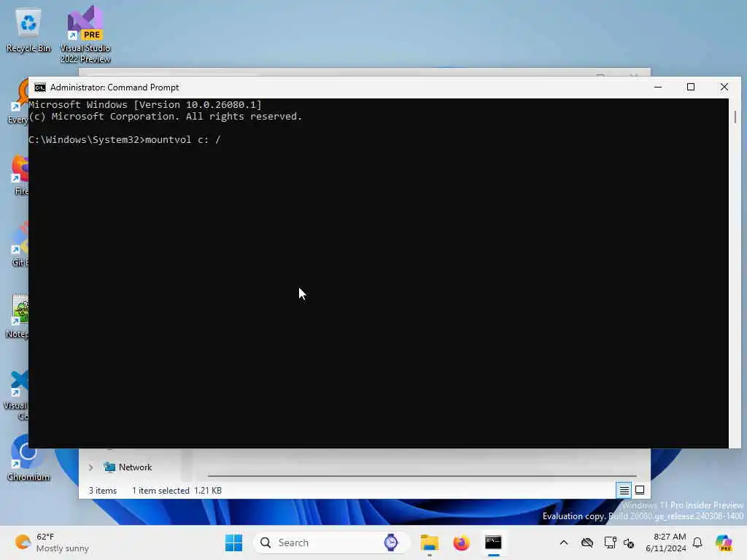Screen dimensions: 747x560
Task: Click the 'Microsoft Windows [Version 10.0.26080.1]' line
Action: click(145, 105)
